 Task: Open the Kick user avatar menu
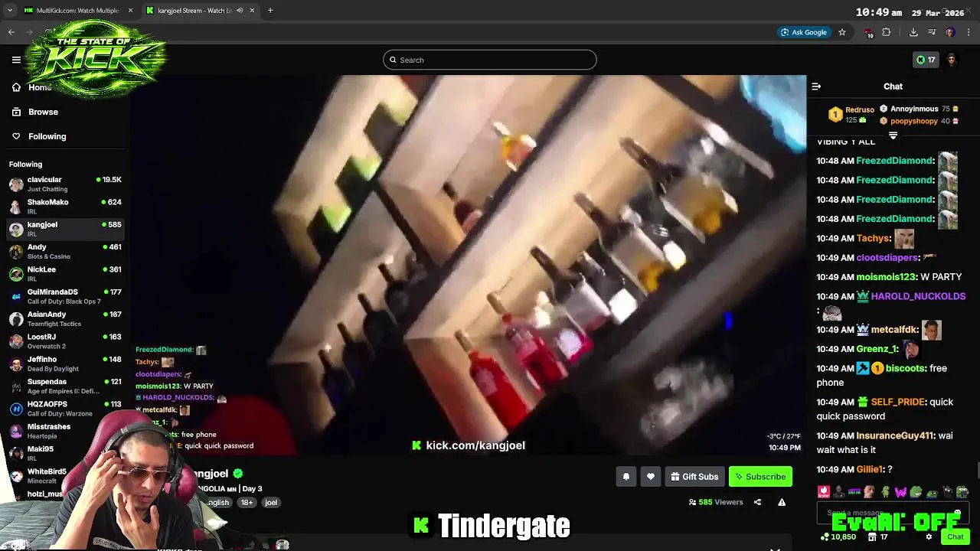tap(952, 60)
